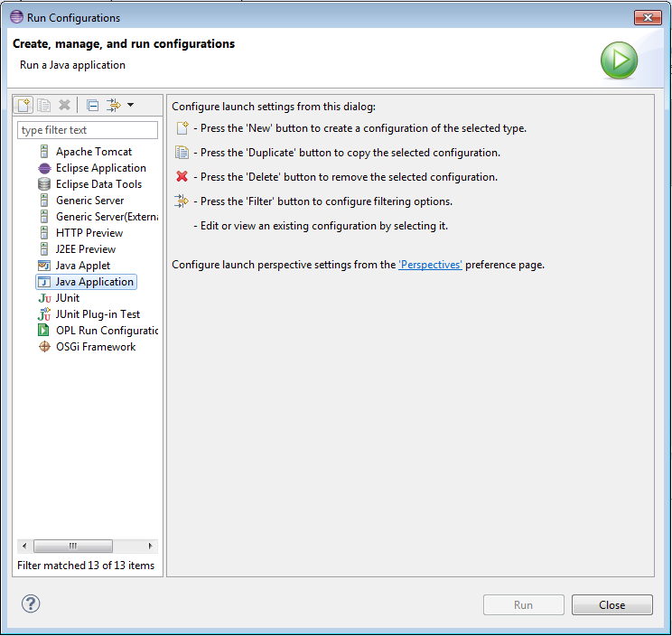Click the green Run arrow banner icon
Image resolution: width=672 pixels, height=636 pixels.
620,61
